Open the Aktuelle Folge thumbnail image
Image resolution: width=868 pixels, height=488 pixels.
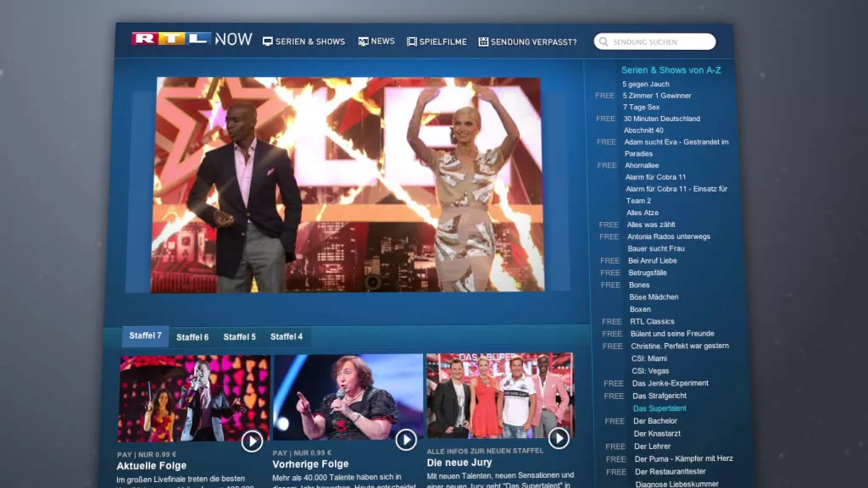pos(194,398)
